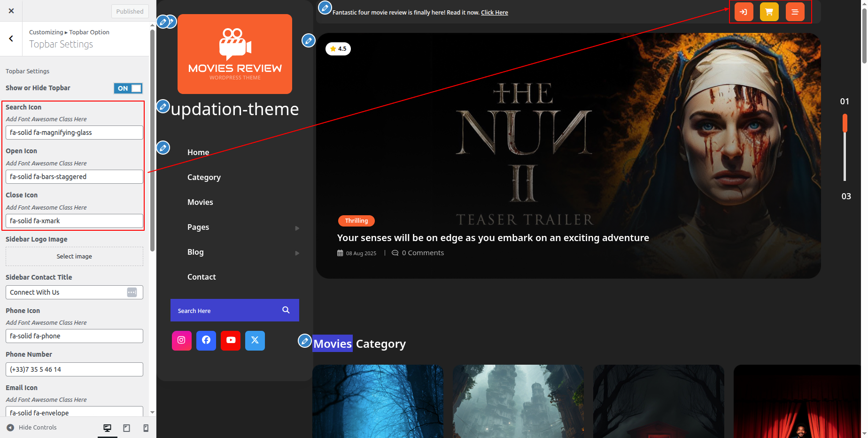Click the login icon in topbar
This screenshot has height=438, width=868.
click(744, 12)
